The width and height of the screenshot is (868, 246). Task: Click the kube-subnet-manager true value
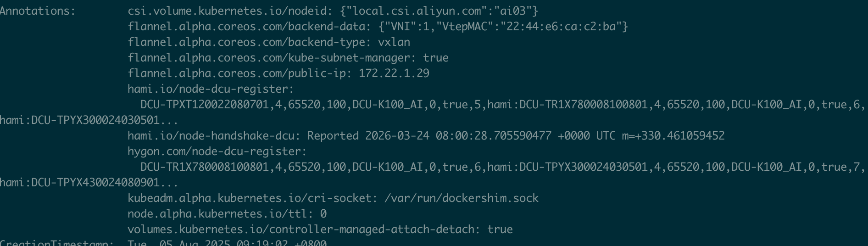[x=436, y=58]
